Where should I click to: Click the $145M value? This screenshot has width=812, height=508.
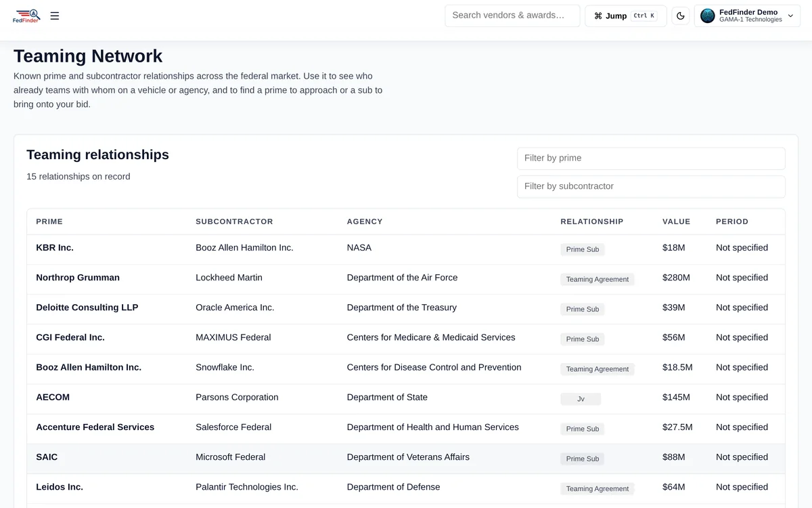click(x=676, y=397)
